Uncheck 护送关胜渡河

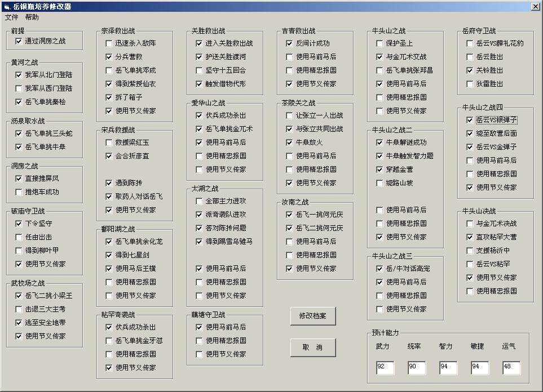pos(199,57)
